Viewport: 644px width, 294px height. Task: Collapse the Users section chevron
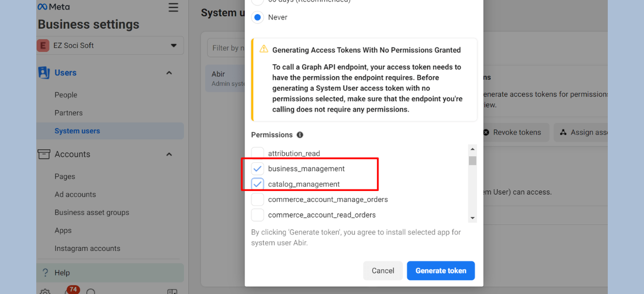coord(169,73)
